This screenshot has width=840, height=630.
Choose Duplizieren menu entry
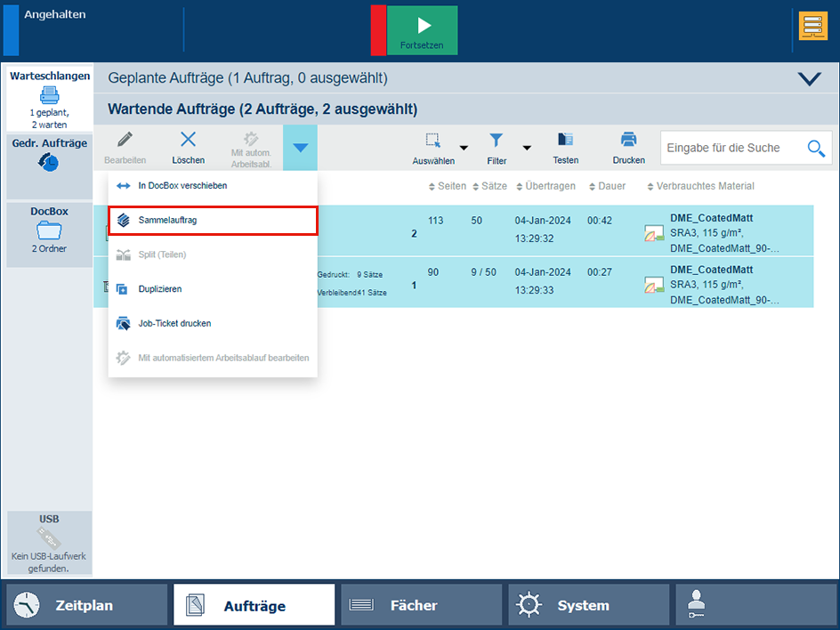(x=213, y=289)
